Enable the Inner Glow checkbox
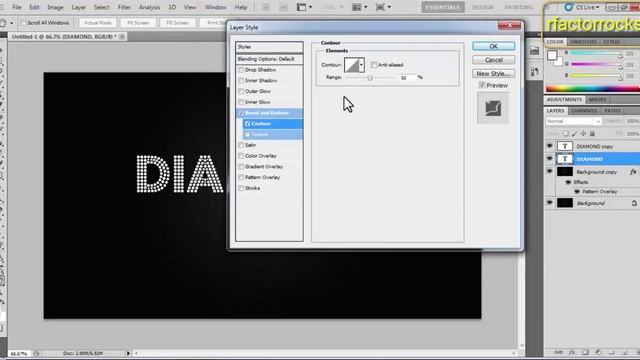This screenshot has width=640, height=360. (x=241, y=102)
